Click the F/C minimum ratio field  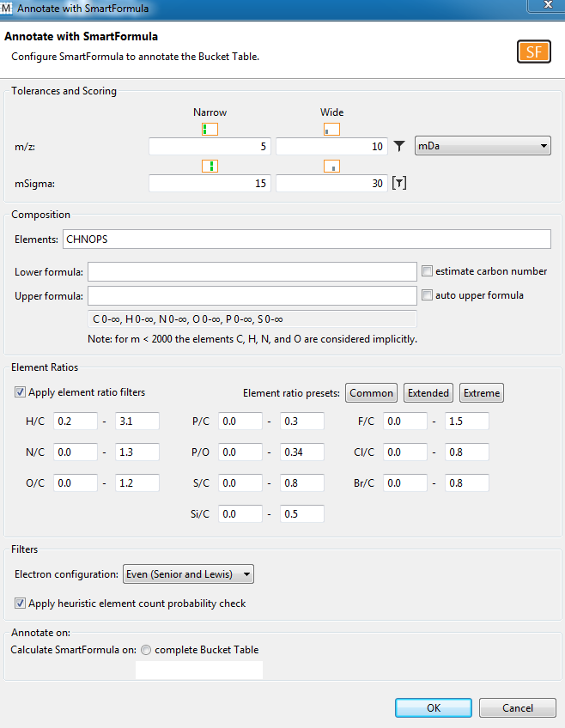pyautogui.click(x=405, y=422)
